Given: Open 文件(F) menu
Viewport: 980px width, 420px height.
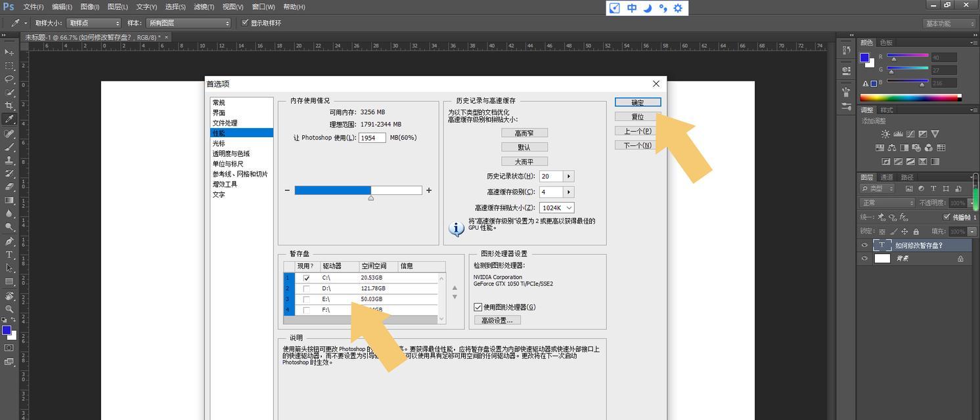Looking at the screenshot, I should (33, 7).
